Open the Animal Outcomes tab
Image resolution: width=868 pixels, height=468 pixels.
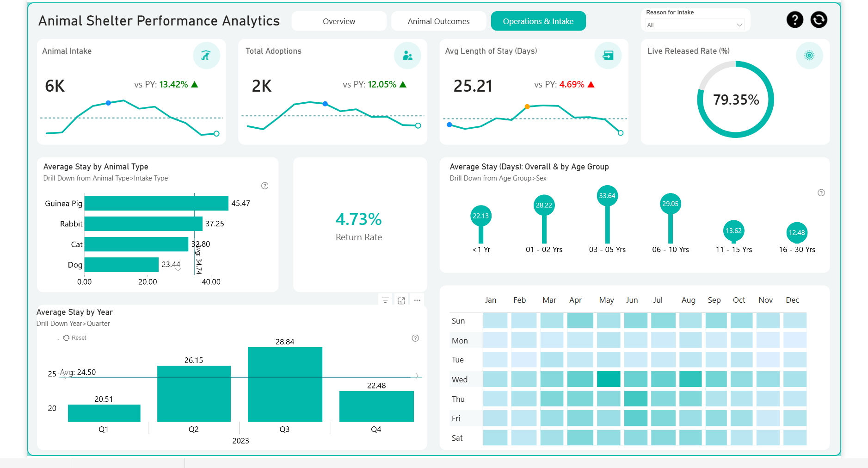438,21
